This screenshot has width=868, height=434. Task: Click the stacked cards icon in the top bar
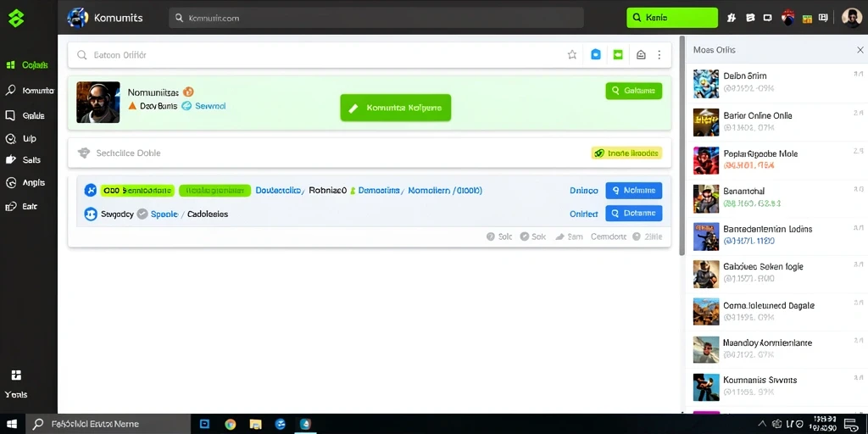(750, 18)
